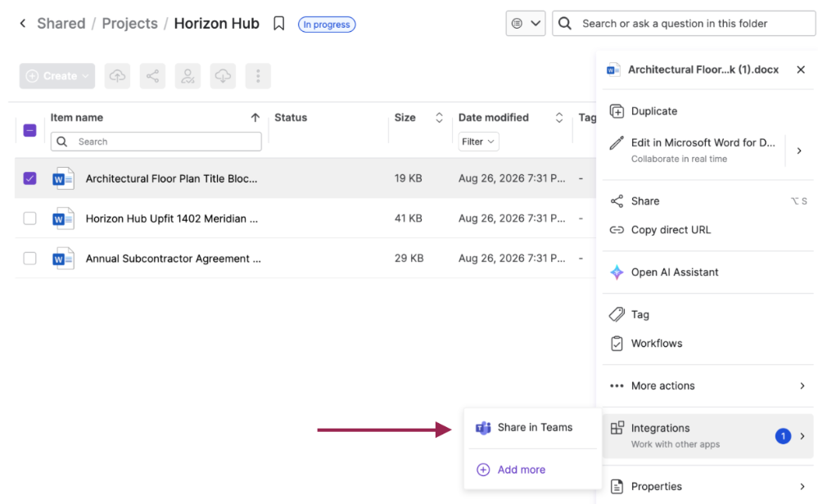818x504 pixels.
Task: Click the Horizon Hub folder title
Action: [x=216, y=24]
